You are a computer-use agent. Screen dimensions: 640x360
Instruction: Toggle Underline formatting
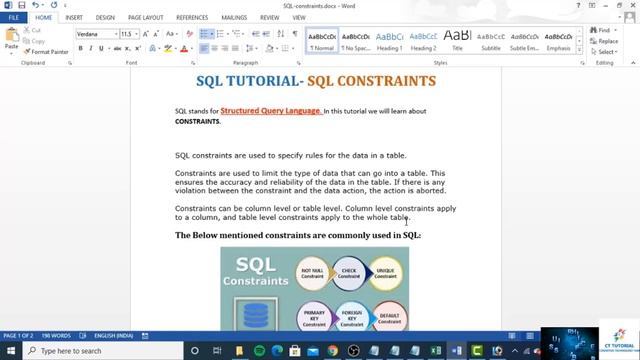pos(101,49)
